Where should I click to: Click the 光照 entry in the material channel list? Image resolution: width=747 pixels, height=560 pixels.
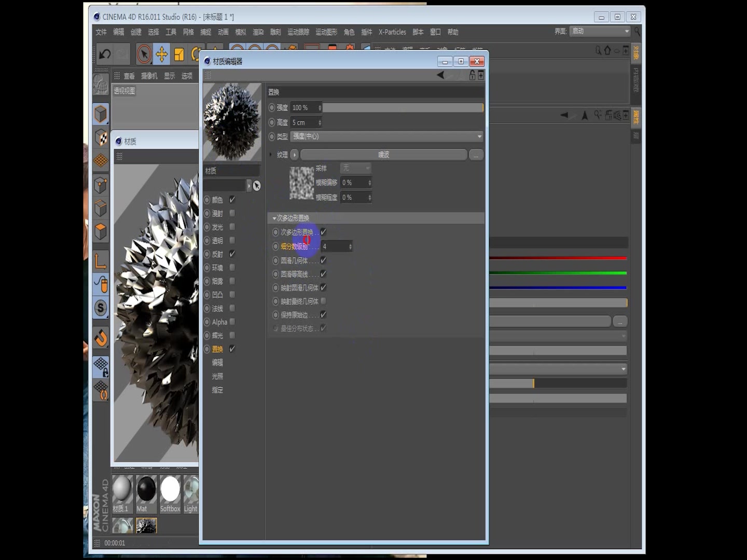tap(217, 376)
